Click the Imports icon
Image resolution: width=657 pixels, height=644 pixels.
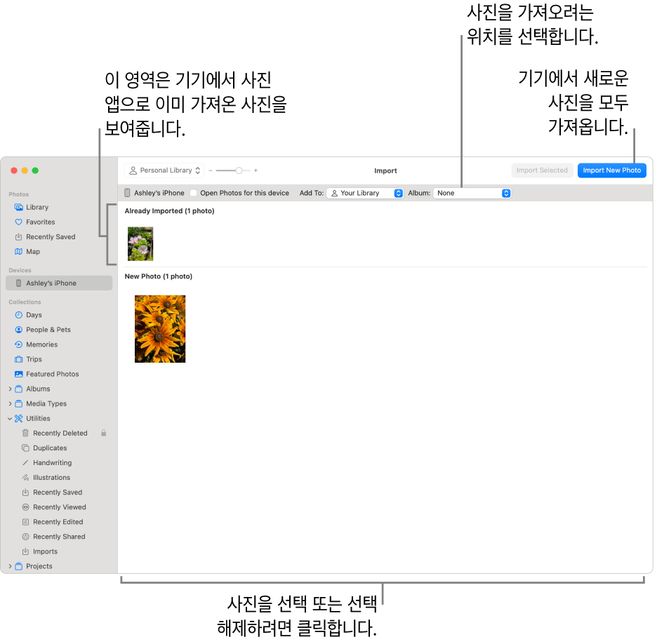coord(25,552)
